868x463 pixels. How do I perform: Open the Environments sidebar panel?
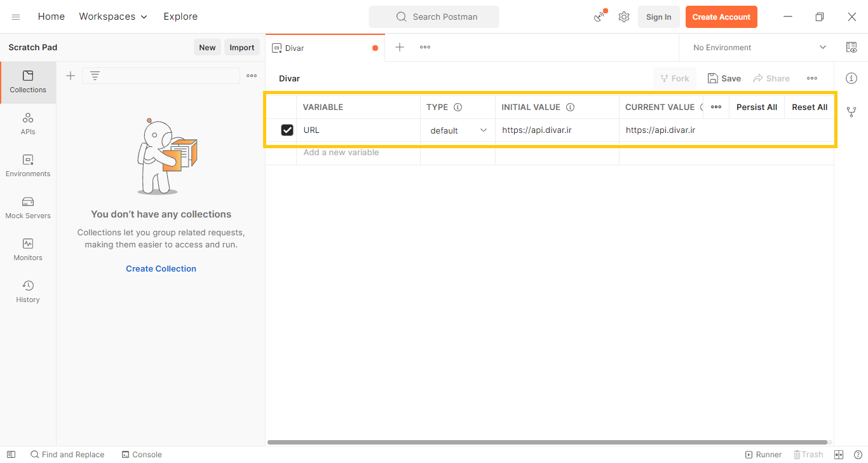tap(28, 167)
